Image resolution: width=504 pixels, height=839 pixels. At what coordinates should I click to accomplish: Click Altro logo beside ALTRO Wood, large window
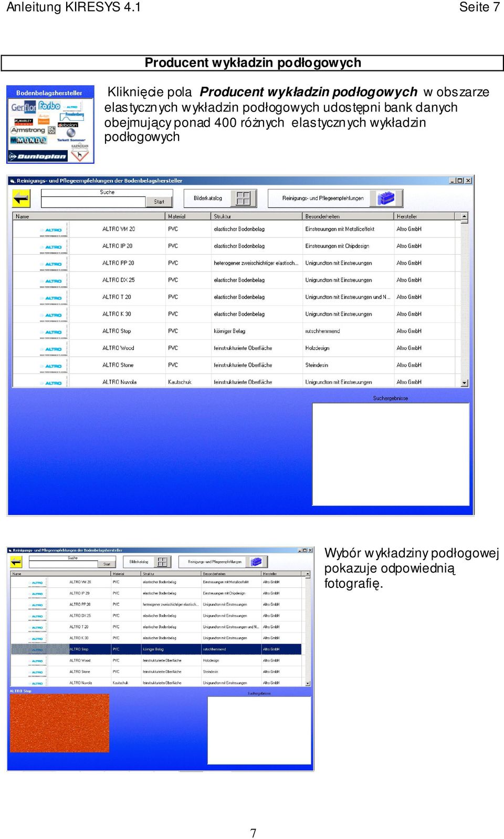53,349
